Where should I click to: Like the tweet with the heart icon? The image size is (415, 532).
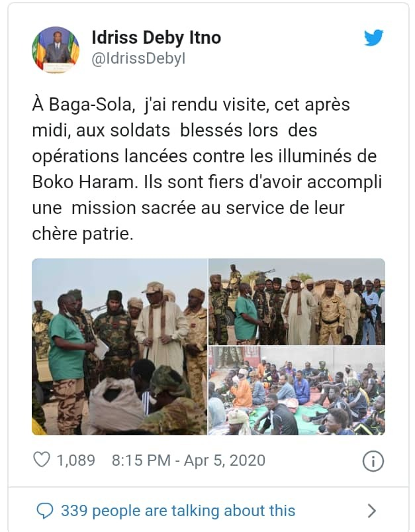[x=41, y=460]
